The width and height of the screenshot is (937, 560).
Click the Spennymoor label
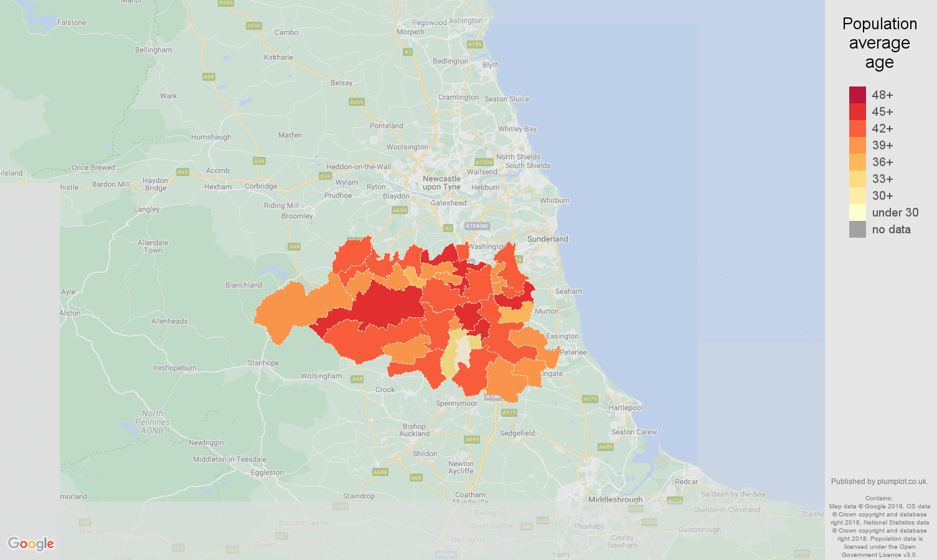pos(456,403)
